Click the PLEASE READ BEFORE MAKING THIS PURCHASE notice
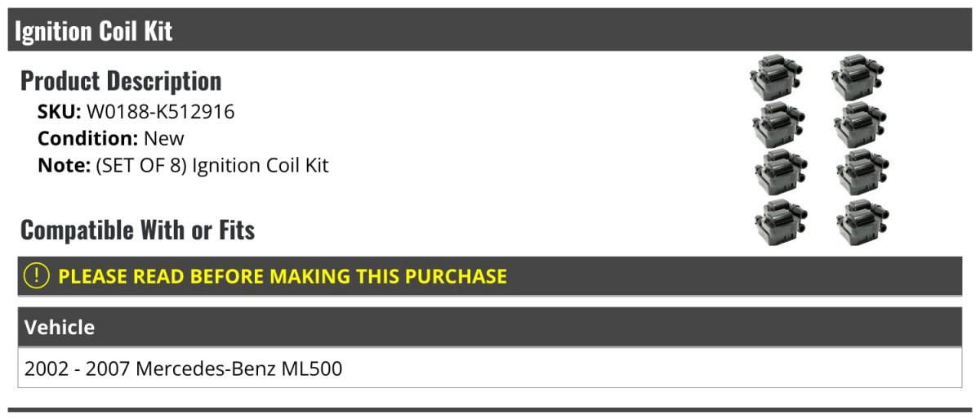The image size is (980, 420). pyautogui.click(x=283, y=276)
